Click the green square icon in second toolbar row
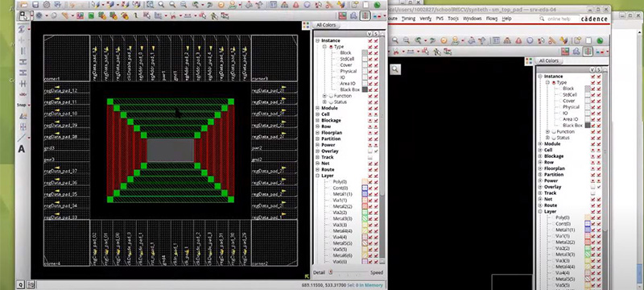The height and width of the screenshot is (290, 644). [91, 16]
